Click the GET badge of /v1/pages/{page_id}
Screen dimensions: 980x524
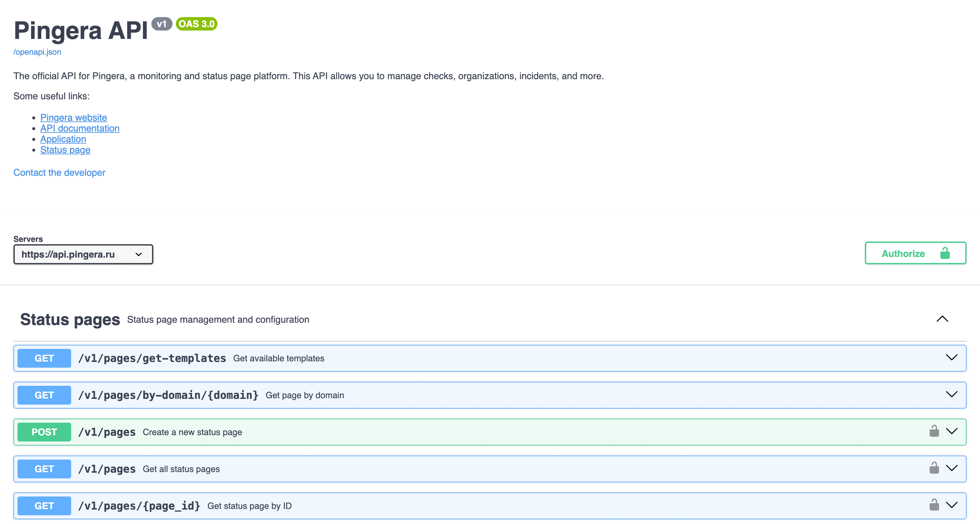pos(44,506)
